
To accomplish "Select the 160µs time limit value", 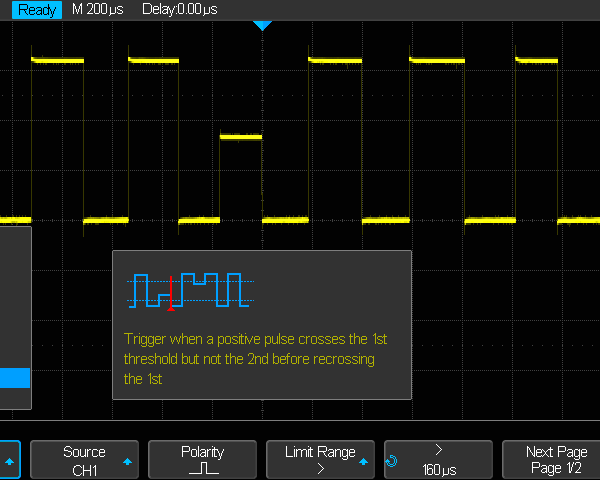I will (440, 469).
